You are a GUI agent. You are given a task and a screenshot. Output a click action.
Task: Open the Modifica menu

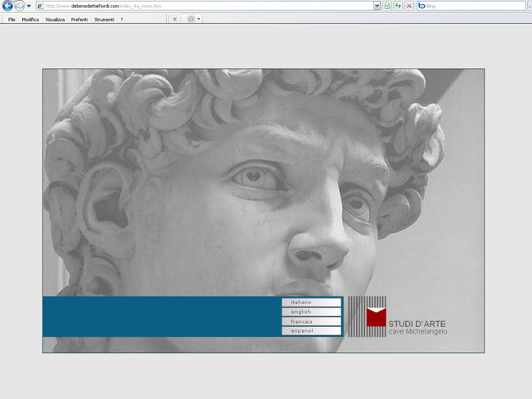click(x=30, y=20)
